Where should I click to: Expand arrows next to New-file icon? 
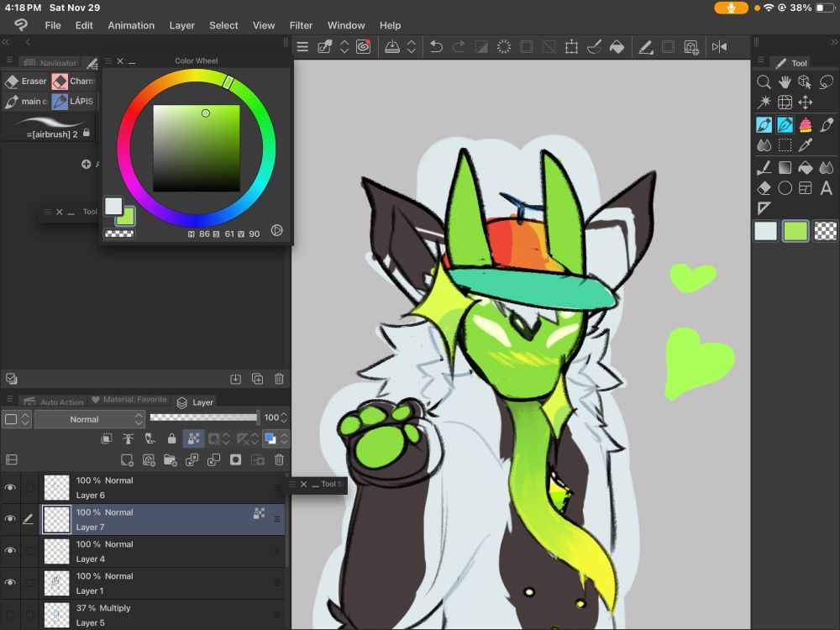[344, 47]
